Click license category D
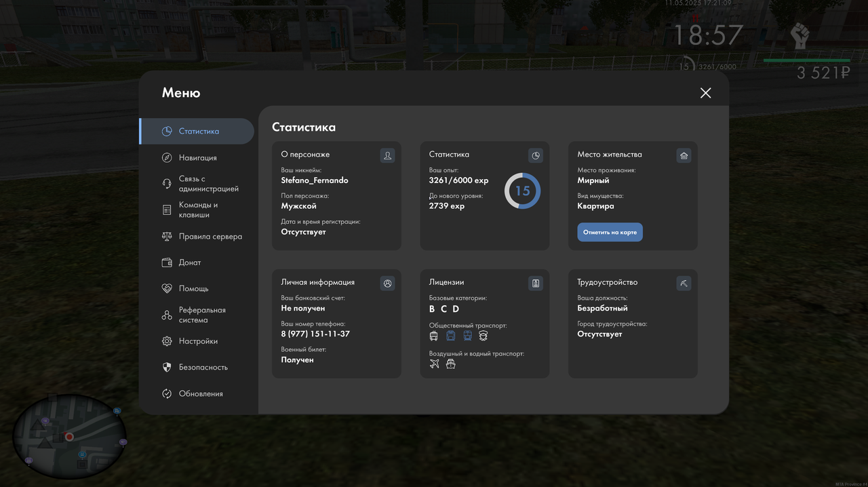 coord(456,309)
